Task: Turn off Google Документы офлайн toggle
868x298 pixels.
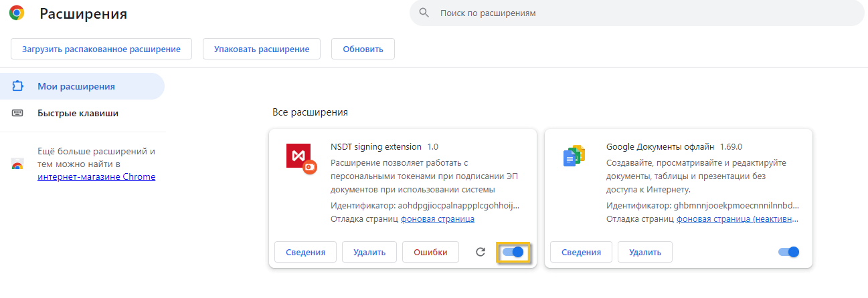Action: (x=789, y=252)
